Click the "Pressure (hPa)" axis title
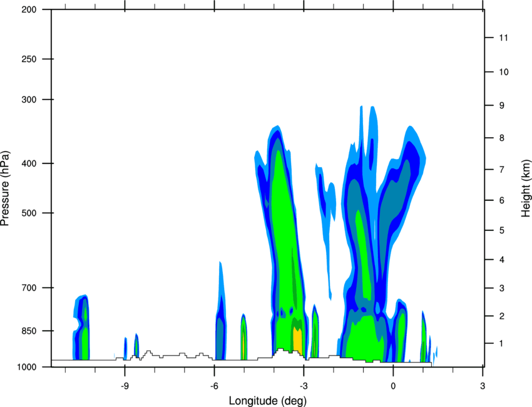 coord(5,188)
